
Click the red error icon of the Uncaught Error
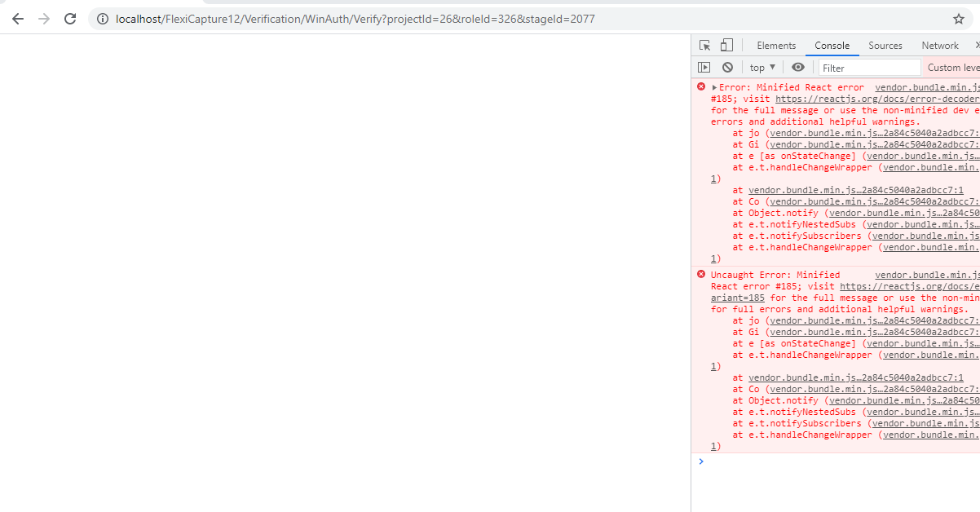click(x=700, y=274)
